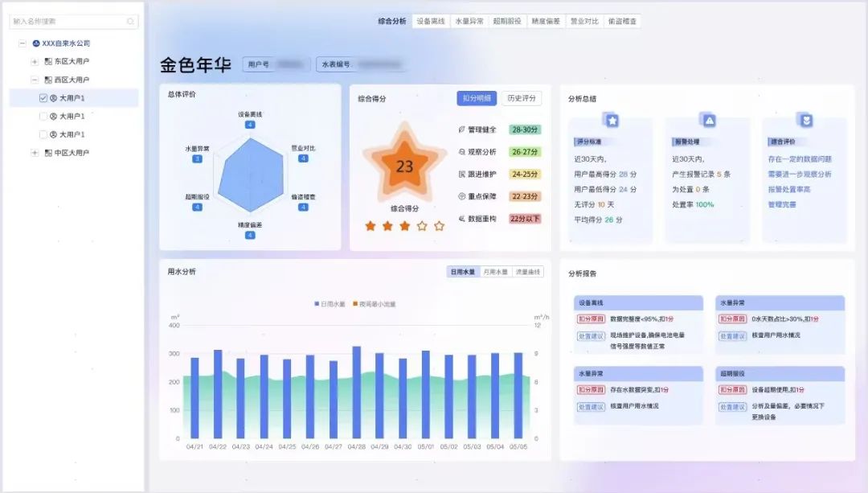Click the 重点保障 target icon

pyautogui.click(x=461, y=196)
